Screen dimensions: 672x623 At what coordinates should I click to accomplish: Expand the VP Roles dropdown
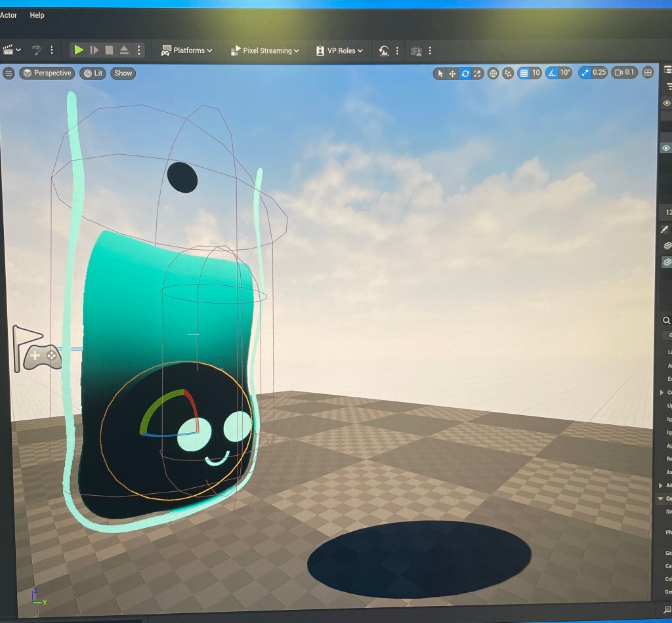tap(339, 50)
